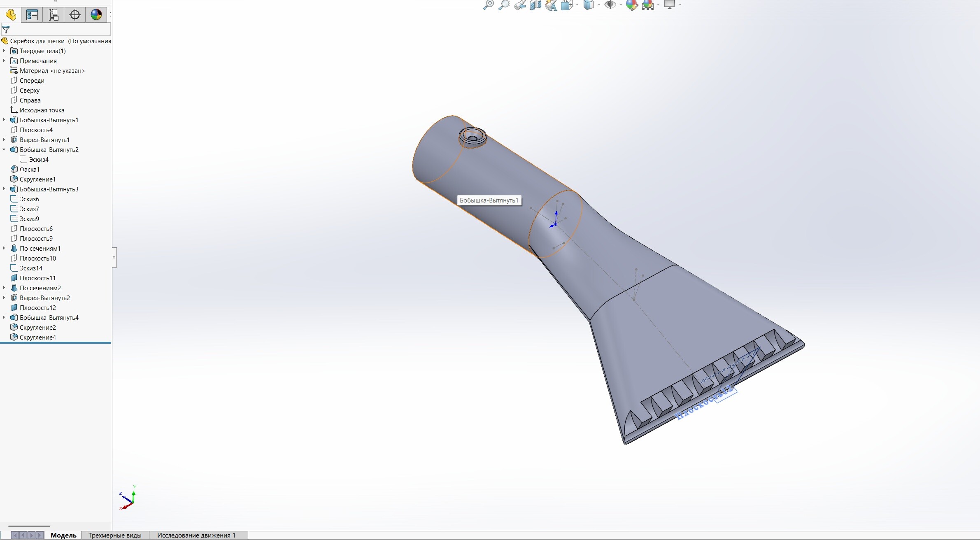Open the DisplayManager color sphere tab
The image size is (980, 540).
point(96,15)
